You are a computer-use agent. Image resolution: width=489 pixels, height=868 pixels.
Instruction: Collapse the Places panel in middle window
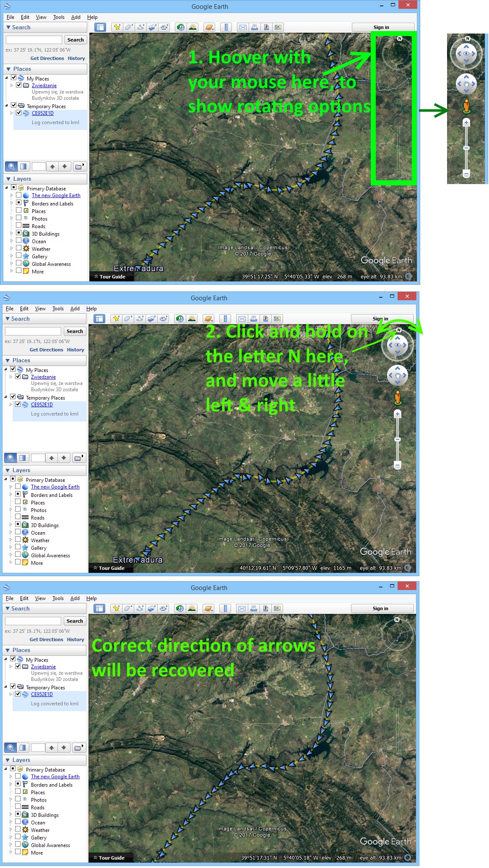7,360
